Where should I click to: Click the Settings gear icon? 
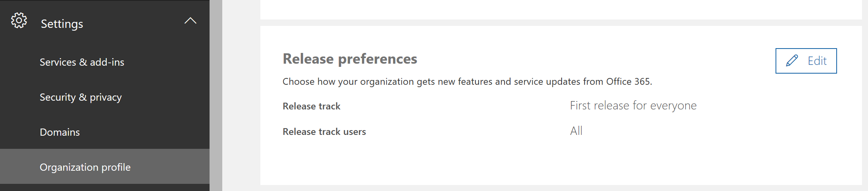(19, 20)
